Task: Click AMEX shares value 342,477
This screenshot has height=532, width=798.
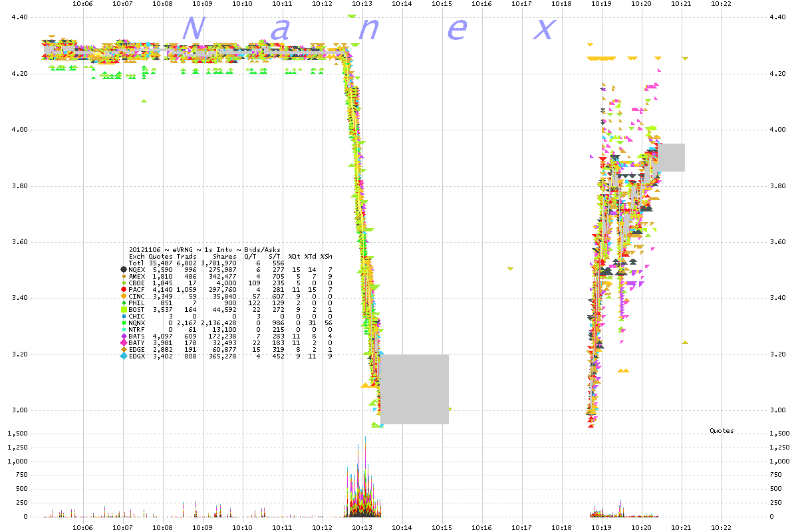Action: coord(223,276)
